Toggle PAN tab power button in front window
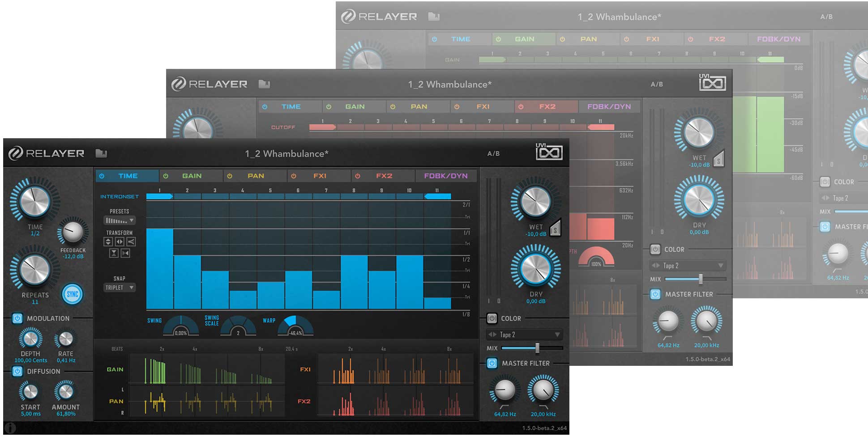Image resolution: width=868 pixels, height=441 pixels. [x=230, y=176]
